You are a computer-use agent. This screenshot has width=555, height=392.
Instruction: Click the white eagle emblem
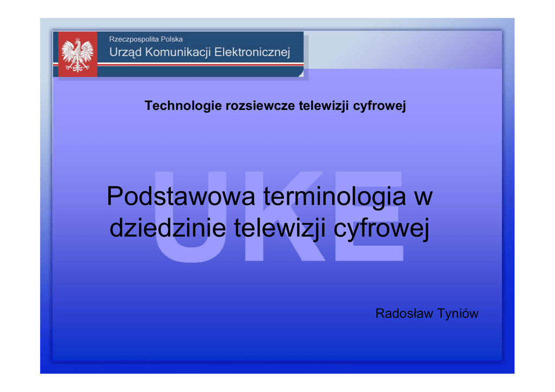click(x=76, y=54)
